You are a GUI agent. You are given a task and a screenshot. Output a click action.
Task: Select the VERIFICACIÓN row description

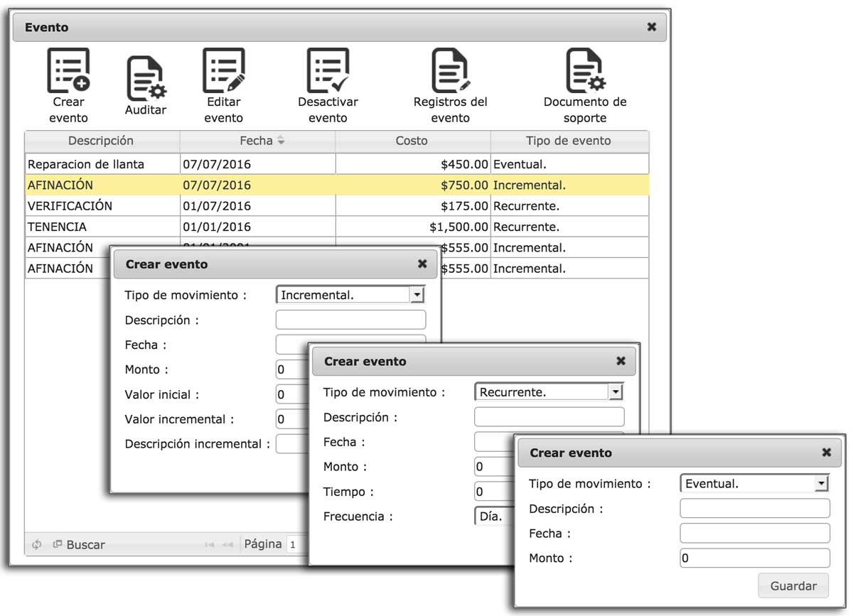(x=102, y=206)
